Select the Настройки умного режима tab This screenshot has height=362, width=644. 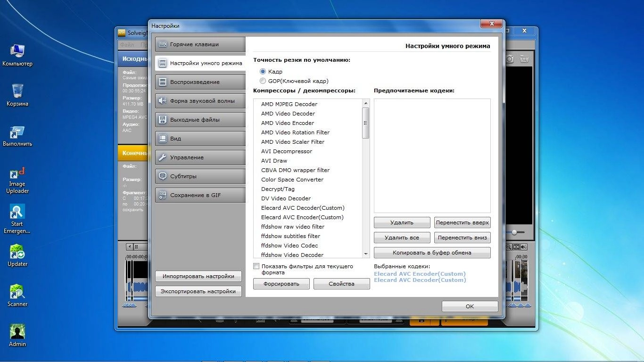click(x=200, y=63)
